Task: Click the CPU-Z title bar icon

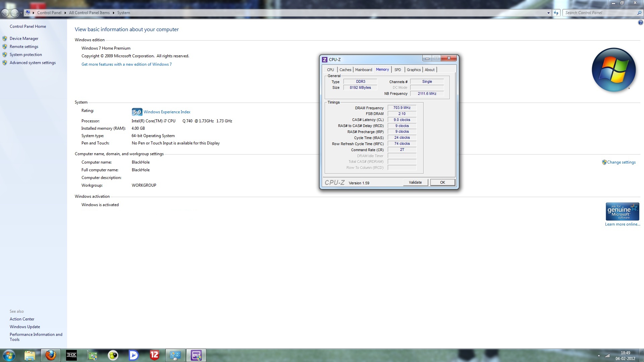Action: (324, 60)
